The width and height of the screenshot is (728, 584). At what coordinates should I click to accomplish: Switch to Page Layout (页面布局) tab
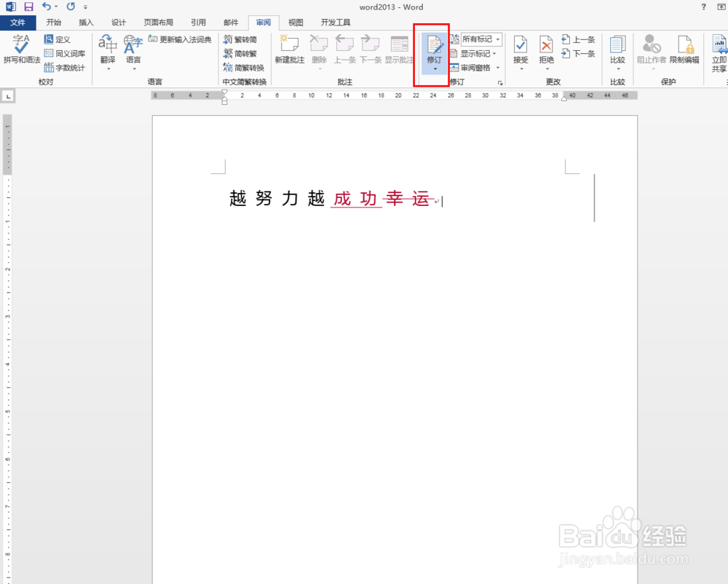pos(158,23)
